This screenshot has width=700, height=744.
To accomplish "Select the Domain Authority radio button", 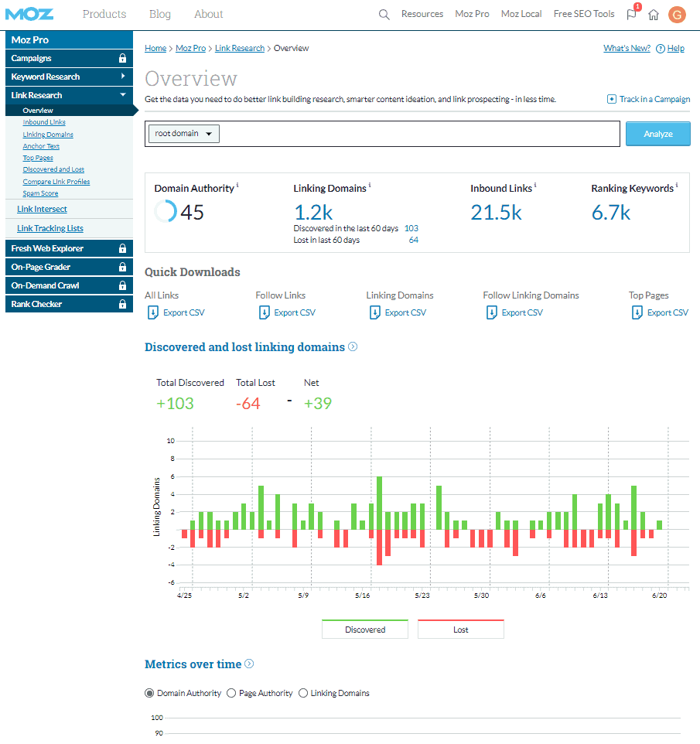I will 149,693.
